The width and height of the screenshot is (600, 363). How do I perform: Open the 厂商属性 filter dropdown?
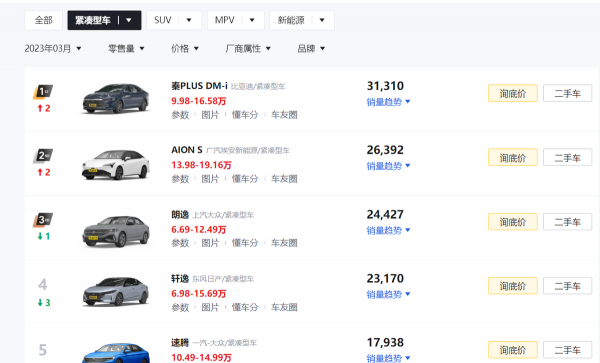pyautogui.click(x=248, y=49)
